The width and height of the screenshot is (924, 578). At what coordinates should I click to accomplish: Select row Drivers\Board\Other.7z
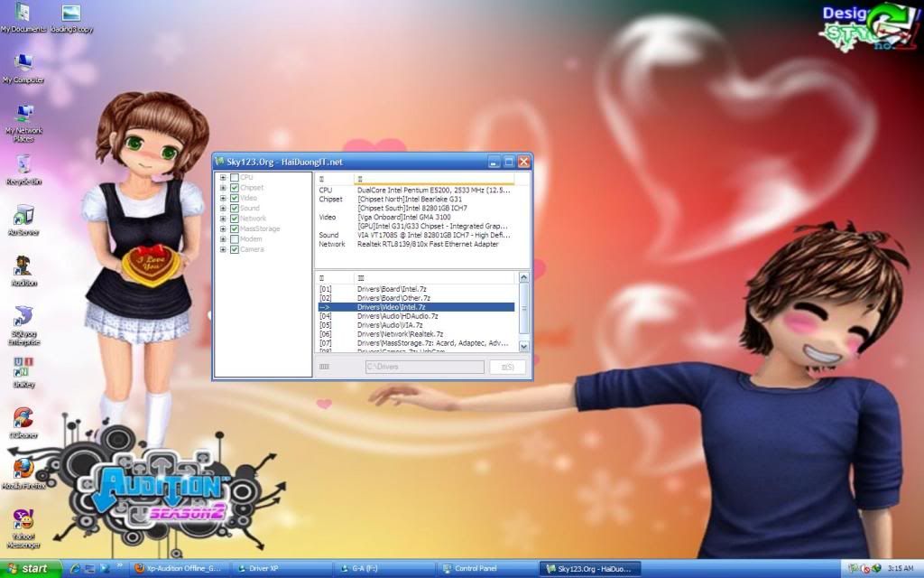[x=416, y=298]
